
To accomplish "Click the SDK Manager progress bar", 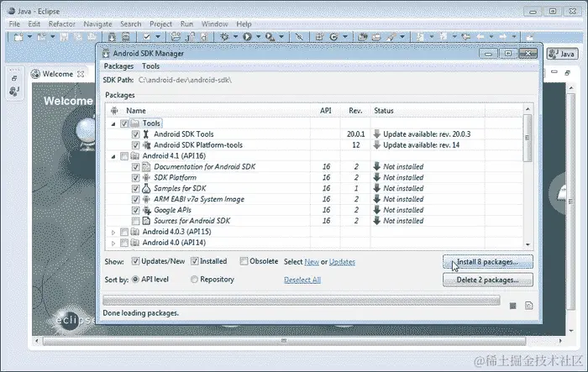I will click(301, 300).
